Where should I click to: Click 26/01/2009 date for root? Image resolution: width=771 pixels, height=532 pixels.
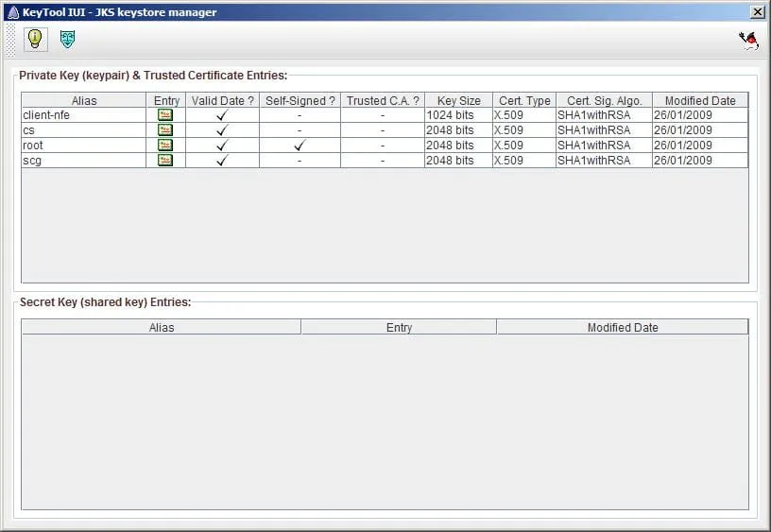pyautogui.click(x=700, y=145)
